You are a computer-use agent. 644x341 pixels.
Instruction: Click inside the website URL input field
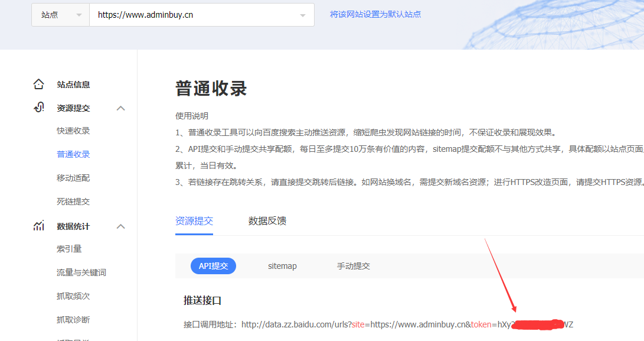coord(195,14)
